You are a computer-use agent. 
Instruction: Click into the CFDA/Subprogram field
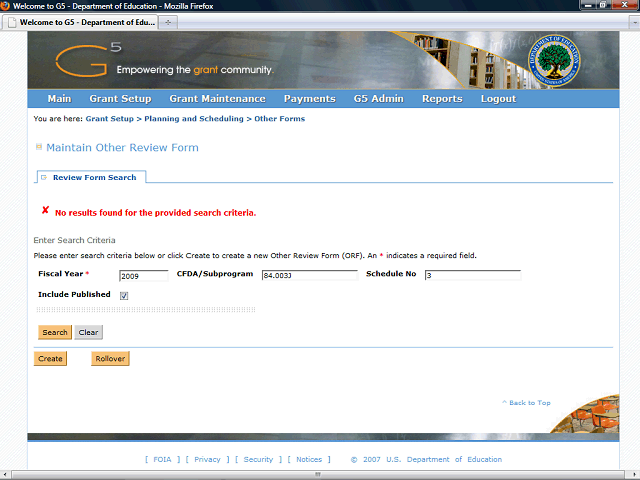point(309,275)
